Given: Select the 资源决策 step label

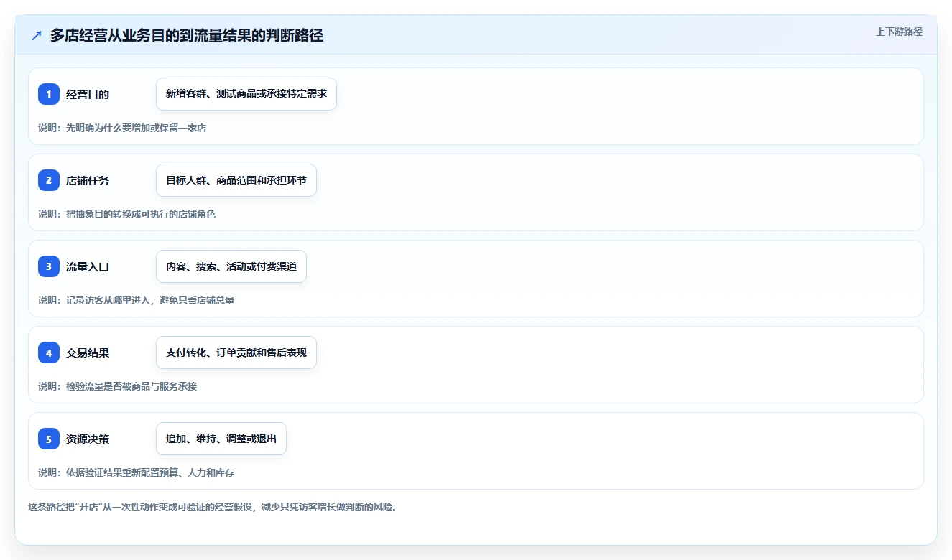Looking at the screenshot, I should coord(88,439).
